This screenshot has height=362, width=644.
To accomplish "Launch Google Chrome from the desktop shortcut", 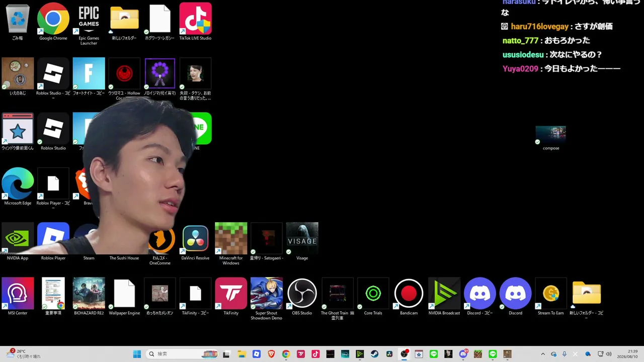I will pos(53,22).
